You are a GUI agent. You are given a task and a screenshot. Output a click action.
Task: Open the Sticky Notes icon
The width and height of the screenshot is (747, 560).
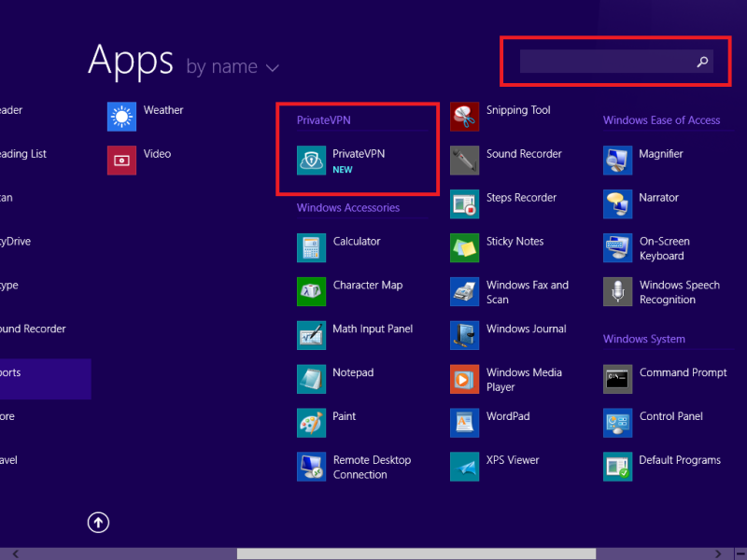point(464,248)
